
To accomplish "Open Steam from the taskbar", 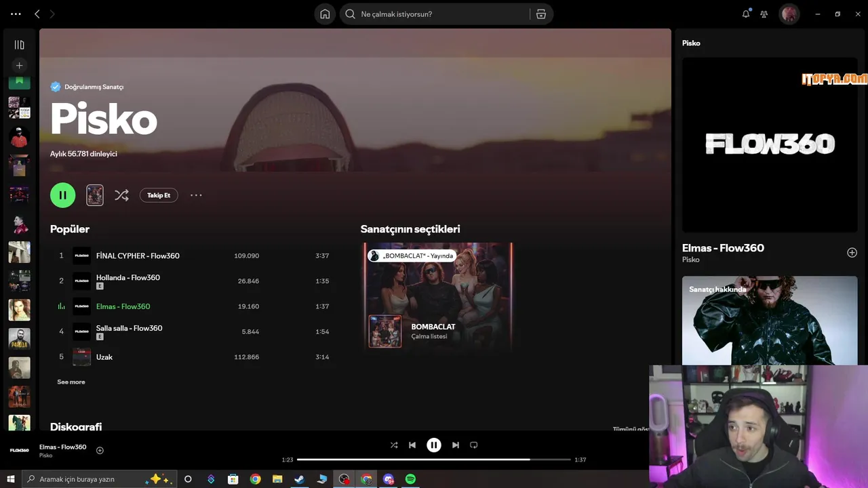I will coord(299,479).
